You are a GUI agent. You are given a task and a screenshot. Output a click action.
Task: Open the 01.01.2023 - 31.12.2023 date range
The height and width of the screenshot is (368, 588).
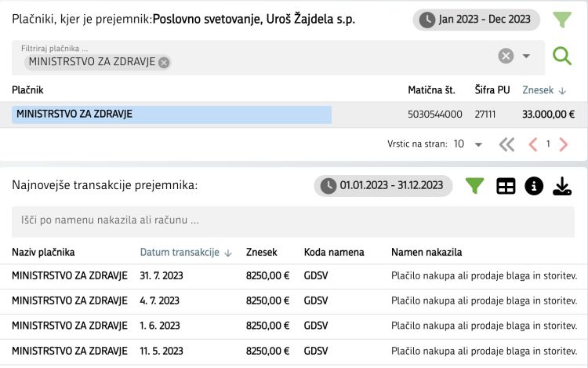(383, 186)
